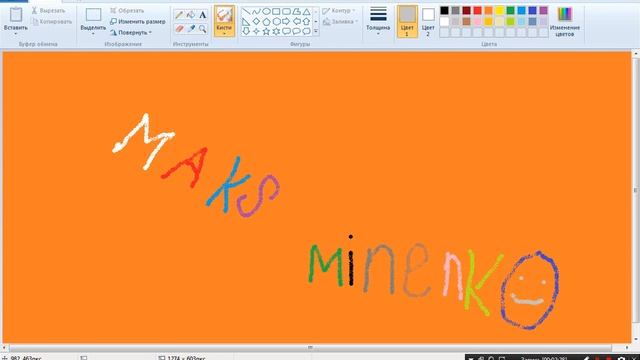The image size is (640, 360).
Task: Choose the Right triangle shape
Action: tap(246, 21)
